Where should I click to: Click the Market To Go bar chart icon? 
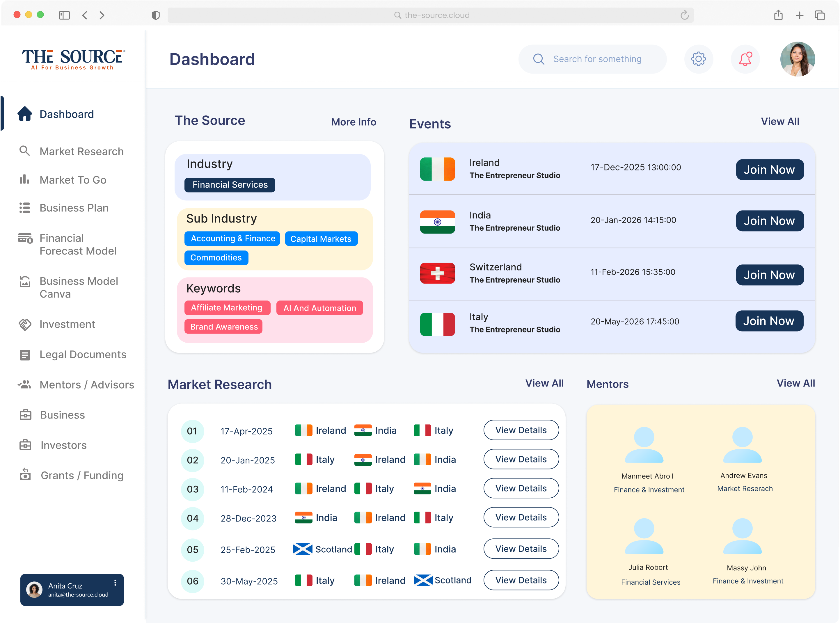click(x=24, y=179)
